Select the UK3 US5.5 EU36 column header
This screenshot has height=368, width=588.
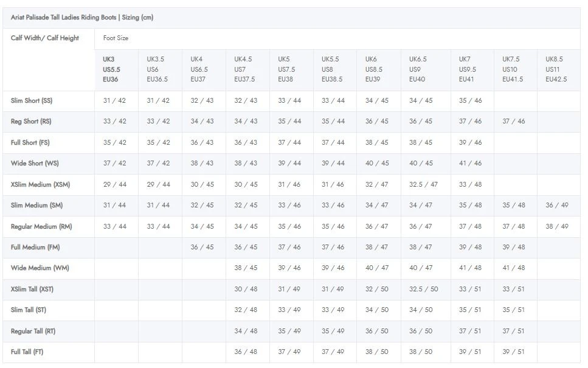(x=111, y=69)
